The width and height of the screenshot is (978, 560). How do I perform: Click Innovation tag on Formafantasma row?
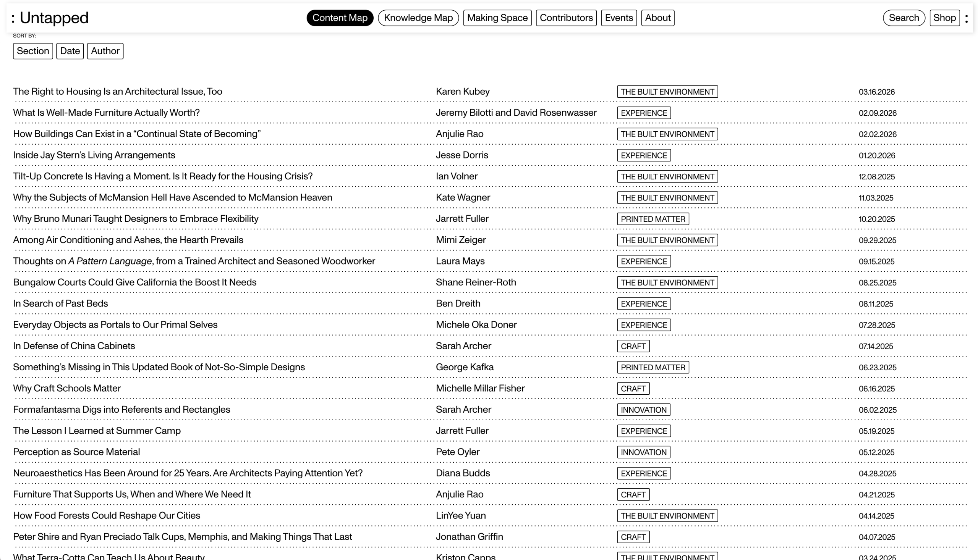click(x=643, y=410)
